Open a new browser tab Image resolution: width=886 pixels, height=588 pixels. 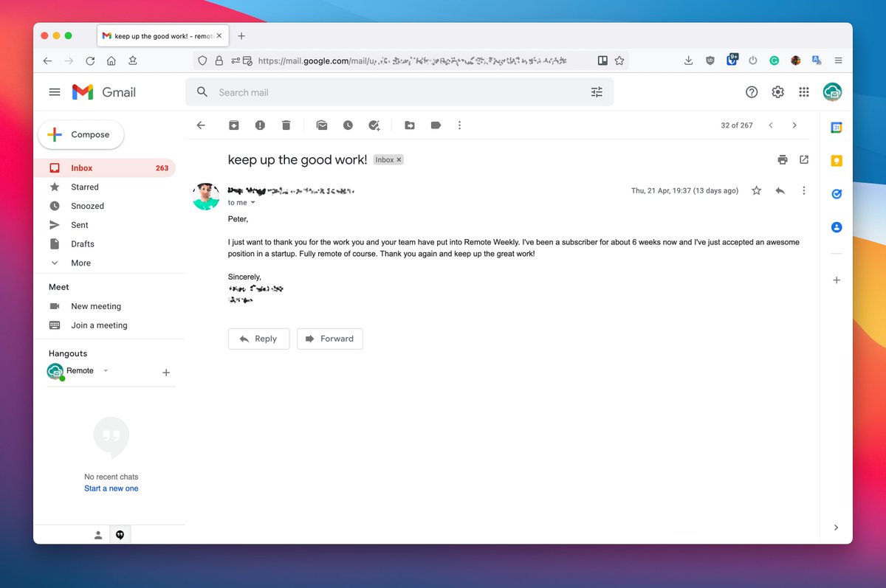pos(241,35)
